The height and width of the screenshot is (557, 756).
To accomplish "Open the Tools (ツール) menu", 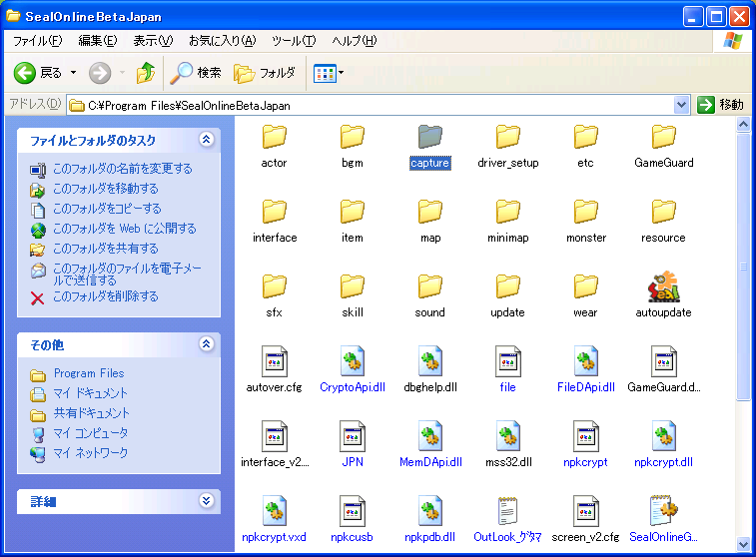I will point(294,41).
